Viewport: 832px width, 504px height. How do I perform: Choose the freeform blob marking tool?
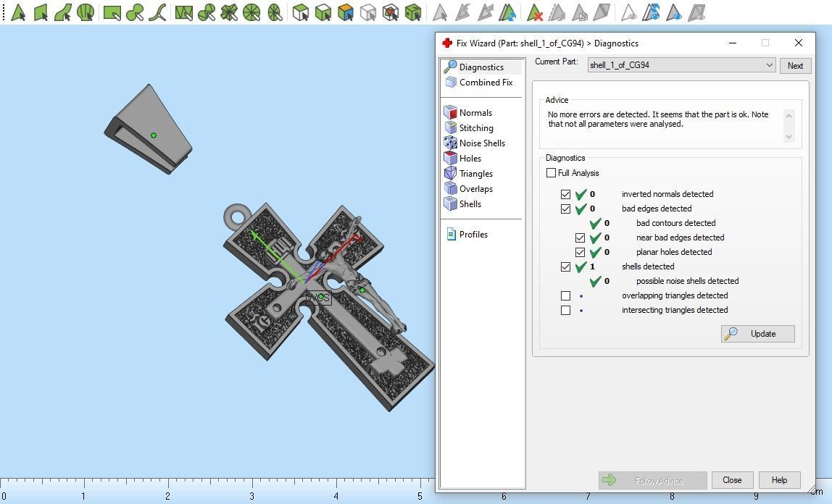tap(135, 12)
